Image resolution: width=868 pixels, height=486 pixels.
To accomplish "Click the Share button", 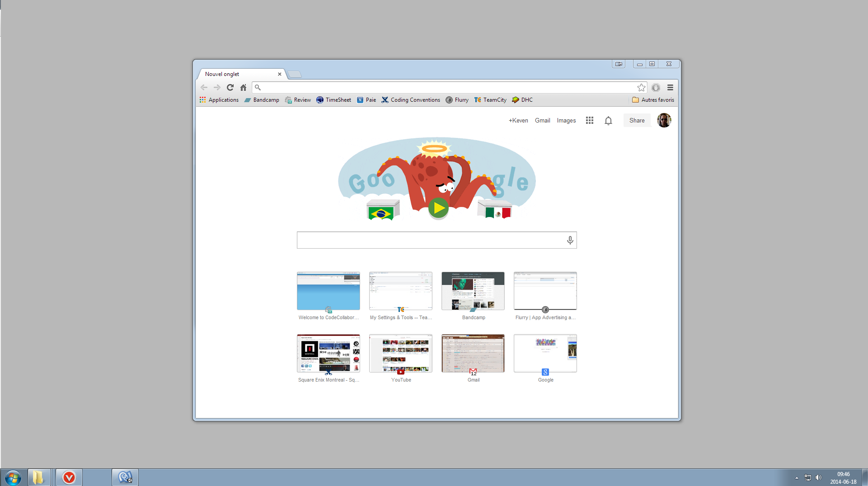I will 637,120.
